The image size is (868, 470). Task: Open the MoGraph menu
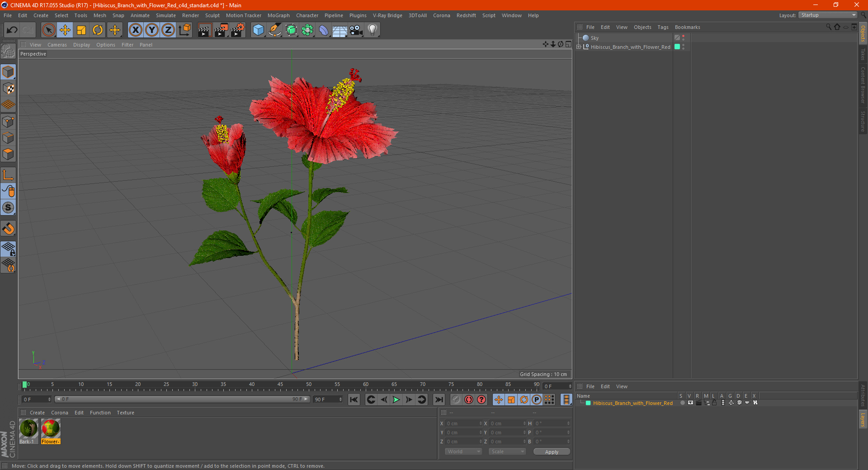click(278, 15)
